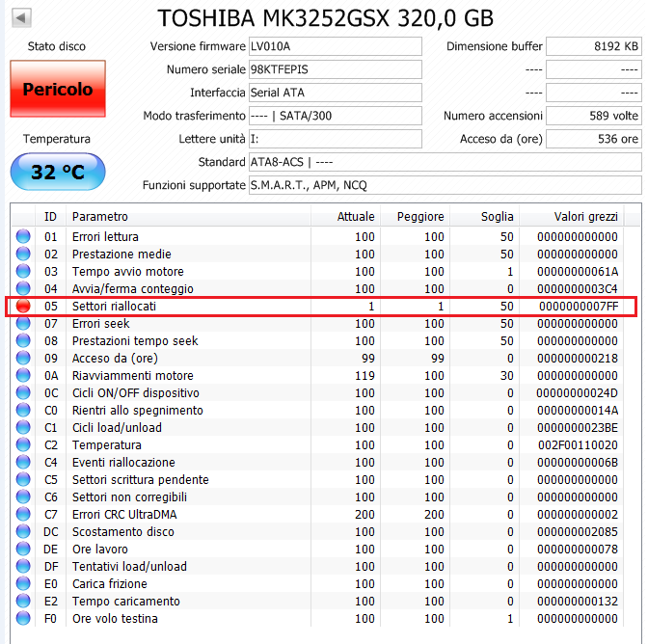648x644 pixels.
Task: Select the Tempo caricamento parameter text
Action: point(126,601)
